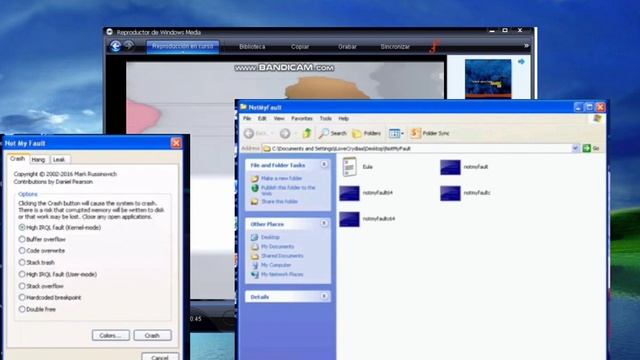The image size is (640, 360).
Task: Select the Stack overflow radio option
Action: coord(22,286)
